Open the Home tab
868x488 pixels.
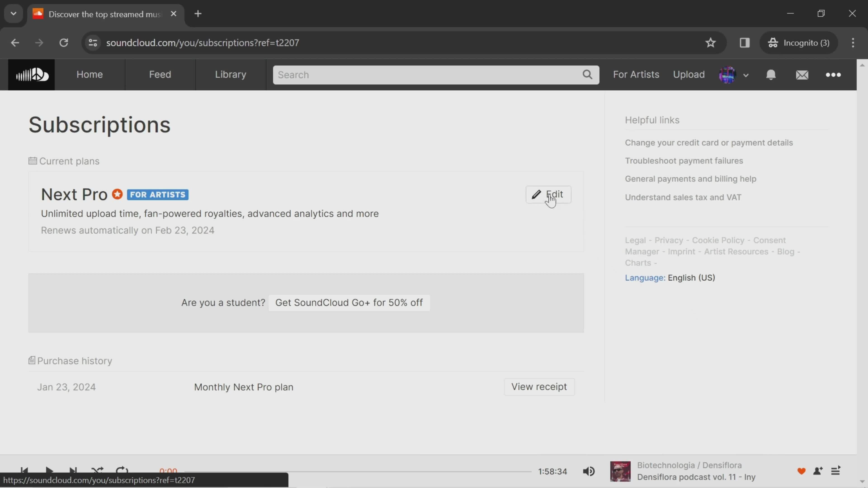point(90,74)
